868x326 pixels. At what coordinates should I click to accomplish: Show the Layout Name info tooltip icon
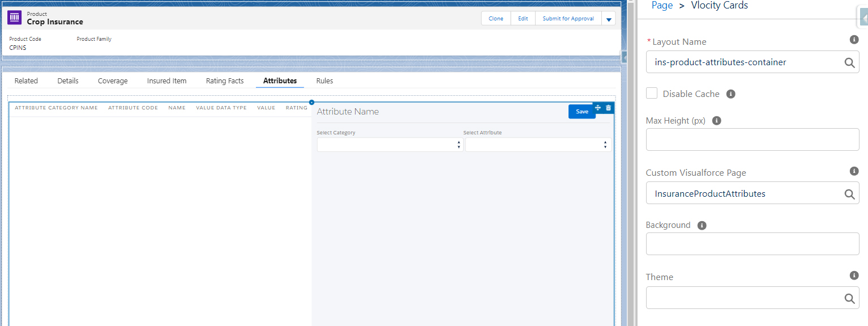click(854, 40)
